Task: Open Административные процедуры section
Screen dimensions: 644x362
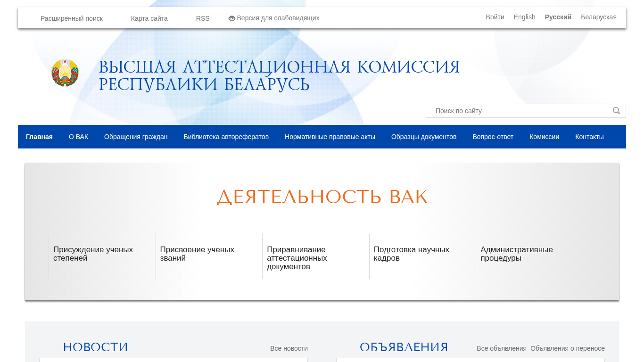Action: [x=517, y=254]
